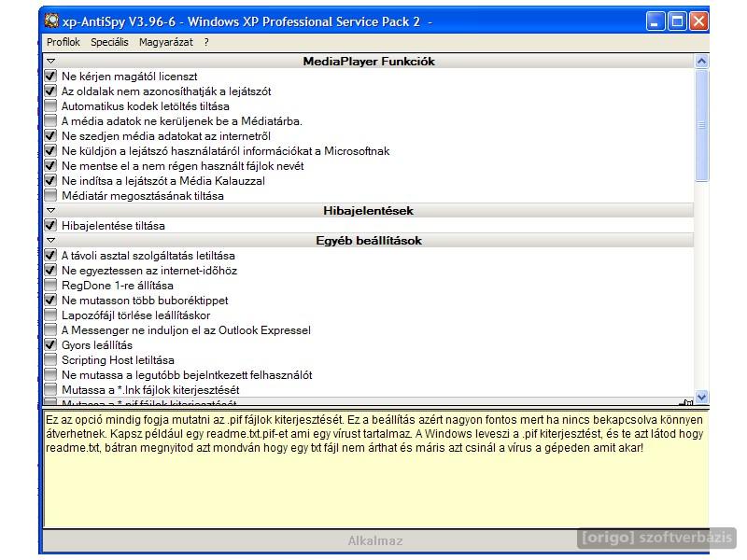Minimize the xp-AntiSpy window
This screenshot has width=747, height=560.
655,21
